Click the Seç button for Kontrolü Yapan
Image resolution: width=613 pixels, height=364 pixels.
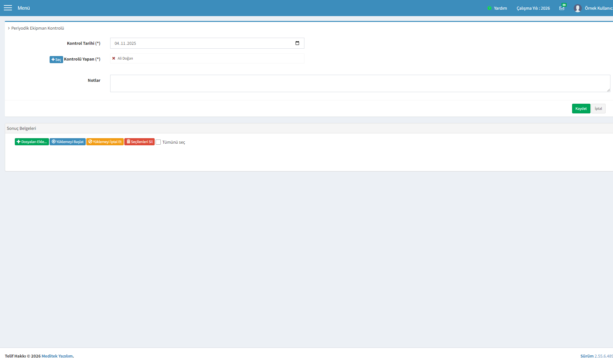pyautogui.click(x=56, y=60)
